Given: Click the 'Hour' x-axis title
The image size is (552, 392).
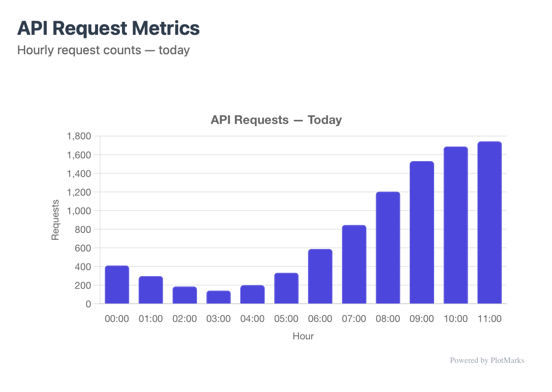Looking at the screenshot, I should click(x=303, y=336).
